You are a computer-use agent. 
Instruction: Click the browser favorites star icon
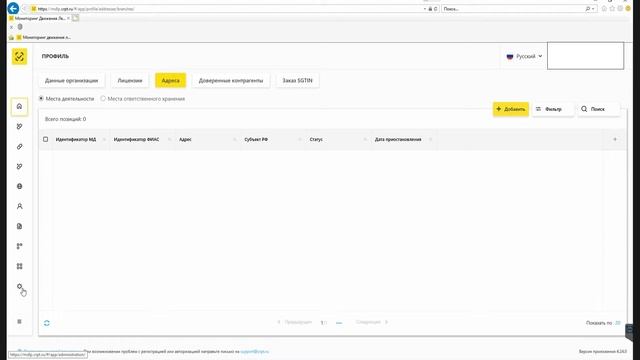click(x=612, y=9)
